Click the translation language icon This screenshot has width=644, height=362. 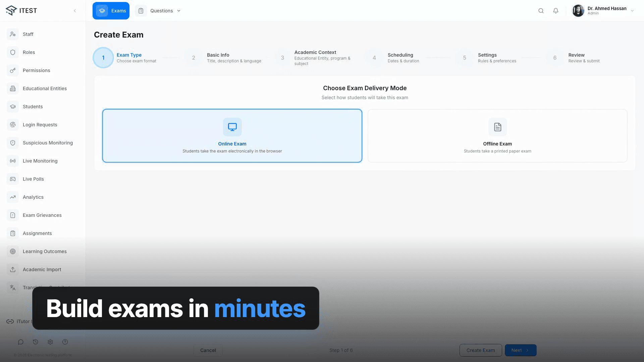point(13,288)
